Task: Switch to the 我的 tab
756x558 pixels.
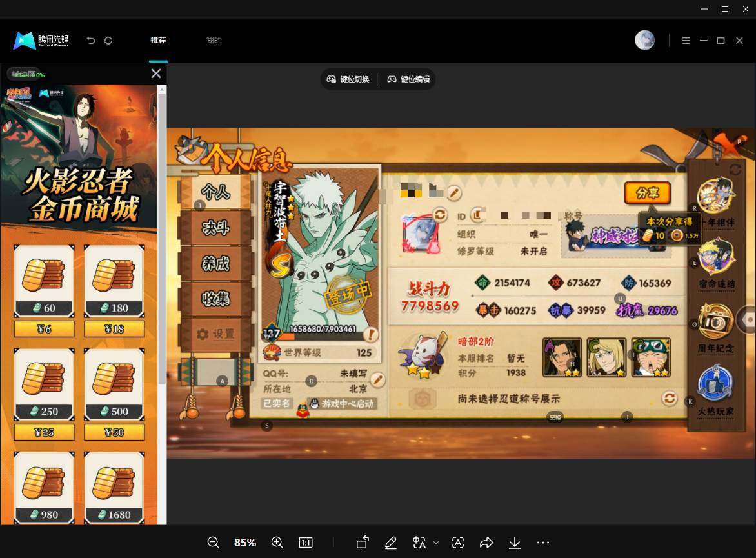Action: coord(214,40)
